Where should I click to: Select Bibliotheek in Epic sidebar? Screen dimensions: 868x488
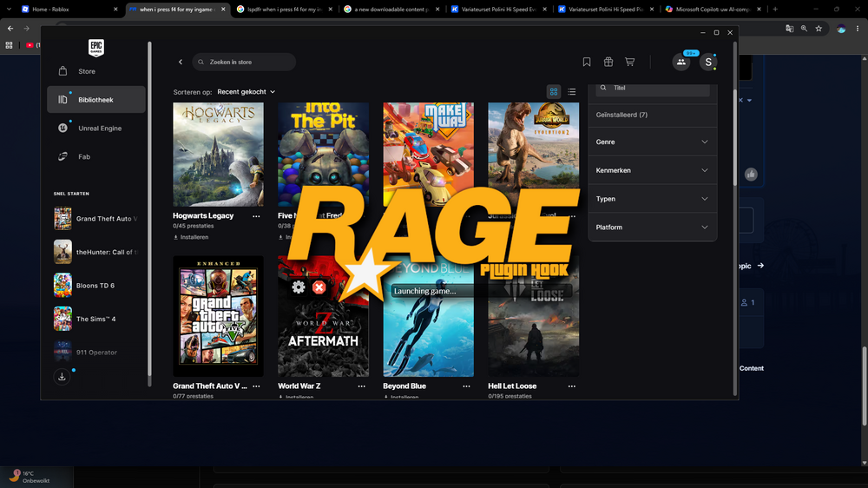coord(95,100)
